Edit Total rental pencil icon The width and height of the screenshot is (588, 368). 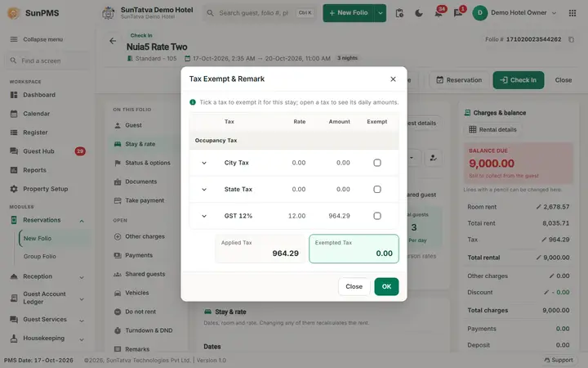point(538,258)
